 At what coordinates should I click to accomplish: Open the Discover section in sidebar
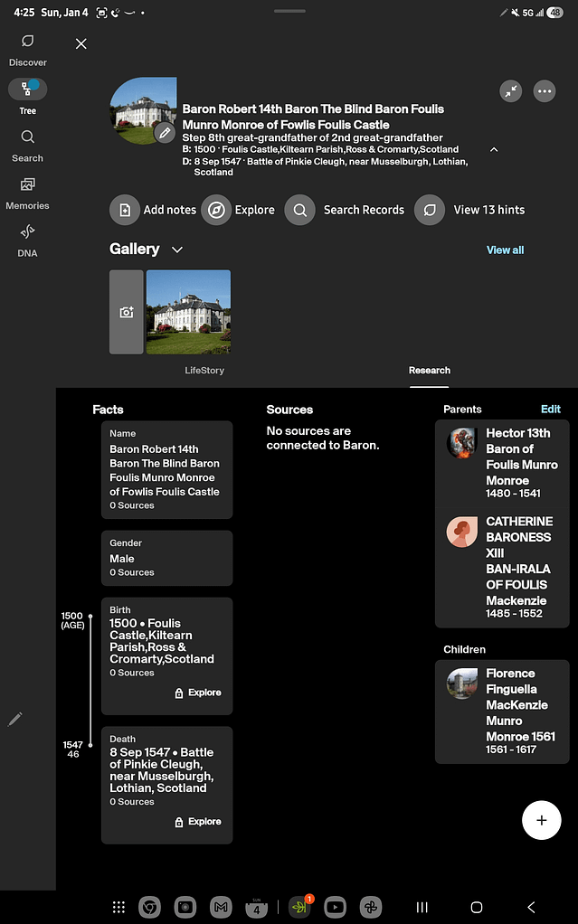pos(28,50)
